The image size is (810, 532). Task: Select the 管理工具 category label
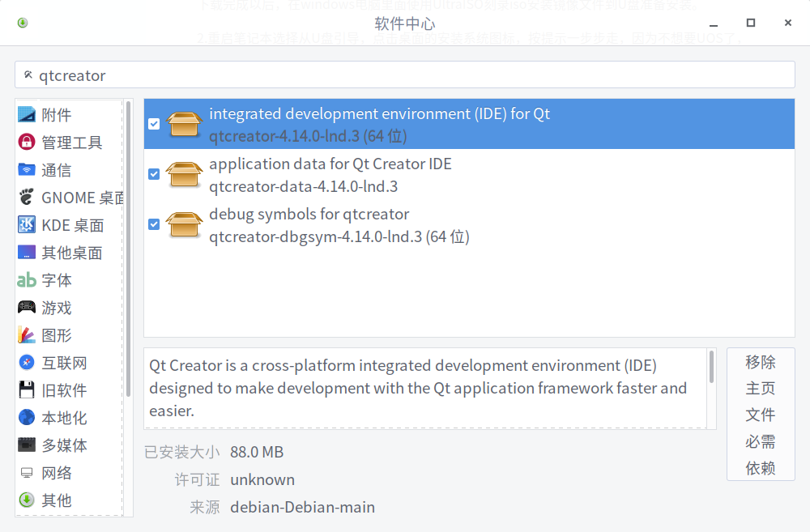click(72, 142)
